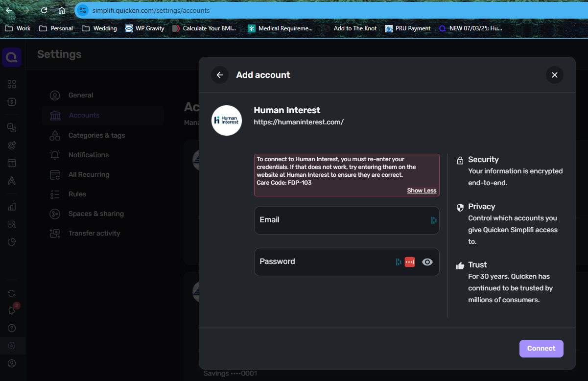Click inside the Email input field
Image resolution: width=588 pixels, height=381 pixels.
pyautogui.click(x=347, y=220)
